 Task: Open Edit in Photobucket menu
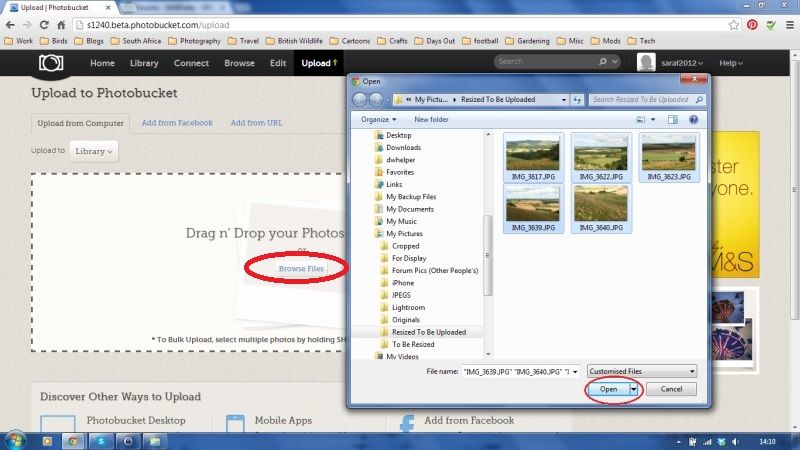tap(278, 63)
